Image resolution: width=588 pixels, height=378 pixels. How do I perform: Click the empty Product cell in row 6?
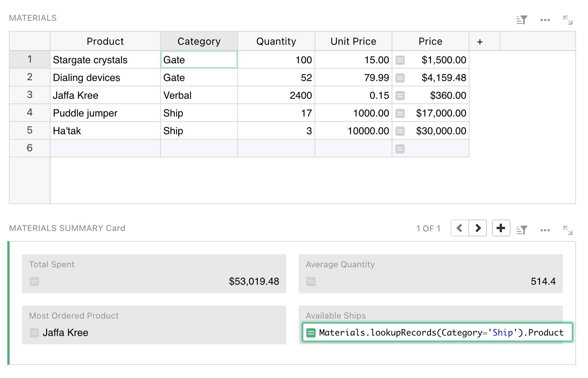[x=105, y=148]
